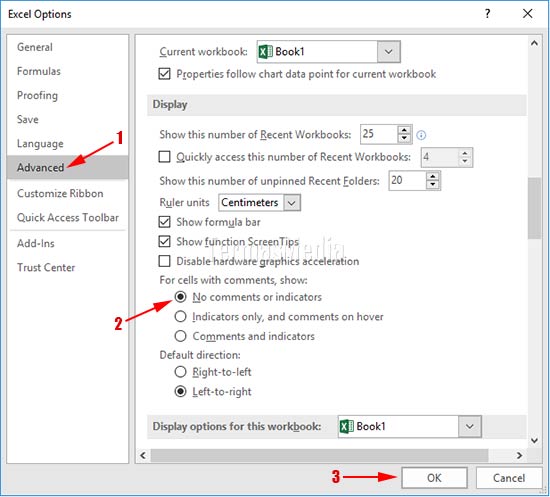Select Comments and indicators option
Image resolution: width=550 pixels, height=497 pixels.
point(180,336)
